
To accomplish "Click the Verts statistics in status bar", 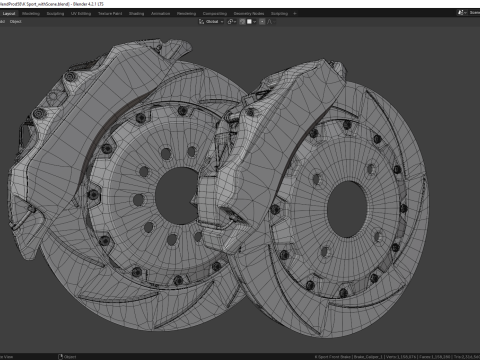I will pyautogui.click(x=400, y=357).
